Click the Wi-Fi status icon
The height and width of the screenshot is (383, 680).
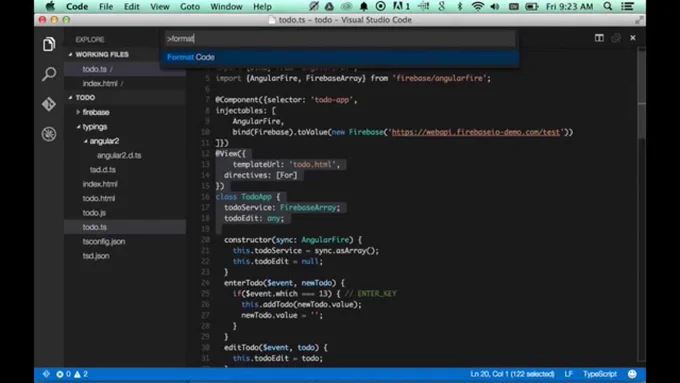pyautogui.click(x=477, y=7)
